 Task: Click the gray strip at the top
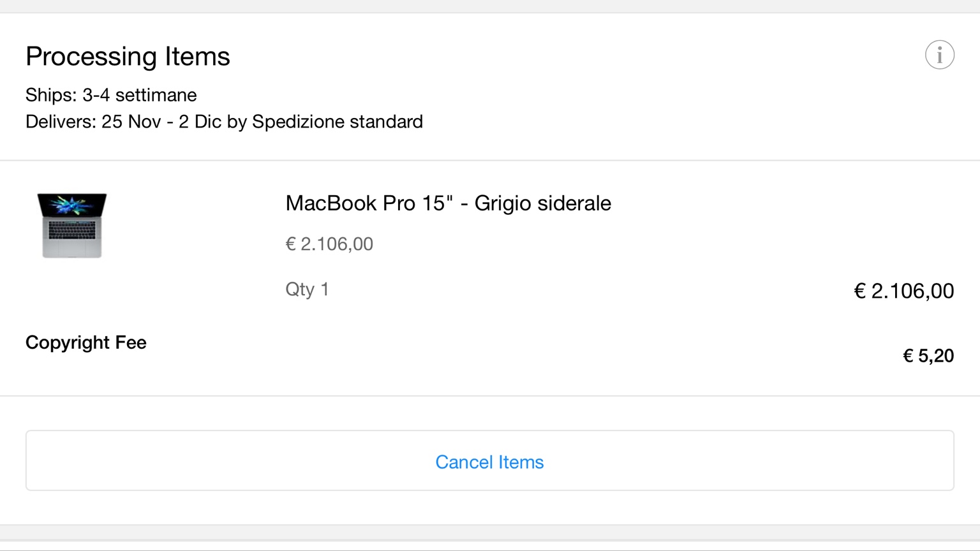[x=490, y=6]
